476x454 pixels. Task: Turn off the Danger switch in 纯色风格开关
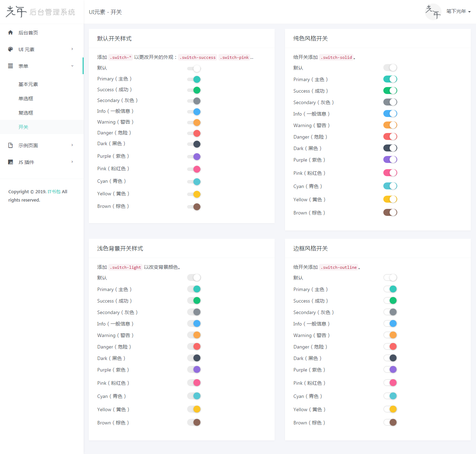[x=390, y=136]
